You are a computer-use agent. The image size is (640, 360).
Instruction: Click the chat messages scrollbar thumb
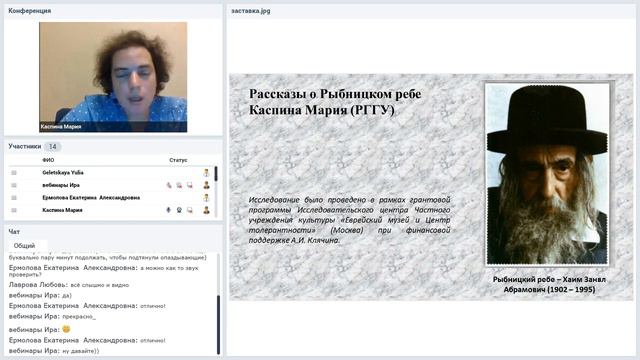pos(218,324)
